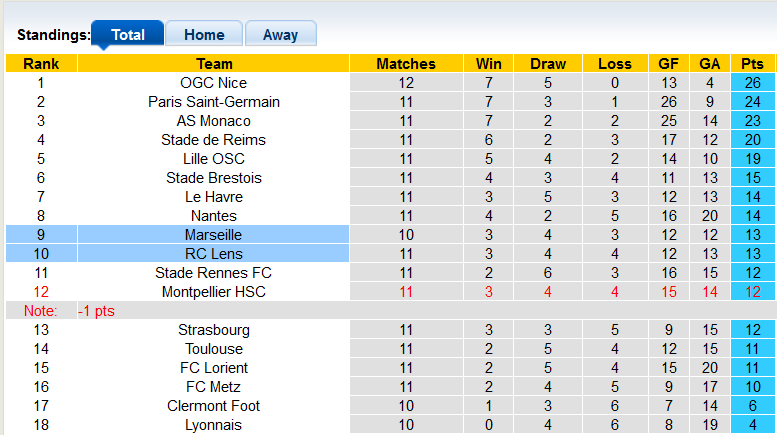Select the Away standings tab
Screen dimensions: 777x435
tap(280, 35)
